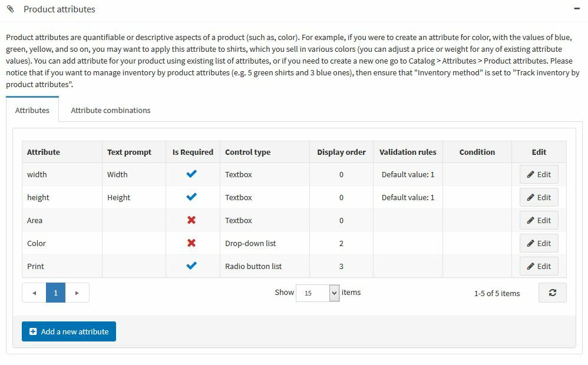
Task: Click the Edit button for Print attribute
Action: pyautogui.click(x=539, y=267)
